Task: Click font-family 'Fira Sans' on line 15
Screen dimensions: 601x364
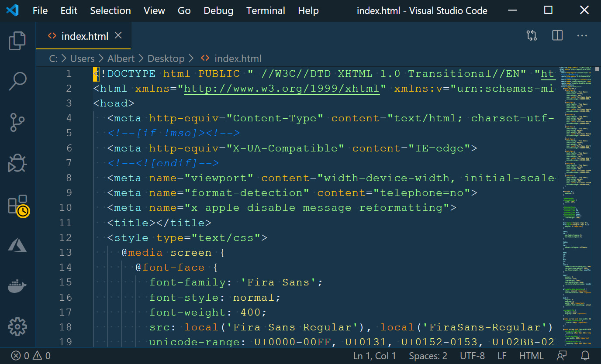Action: 236,282
